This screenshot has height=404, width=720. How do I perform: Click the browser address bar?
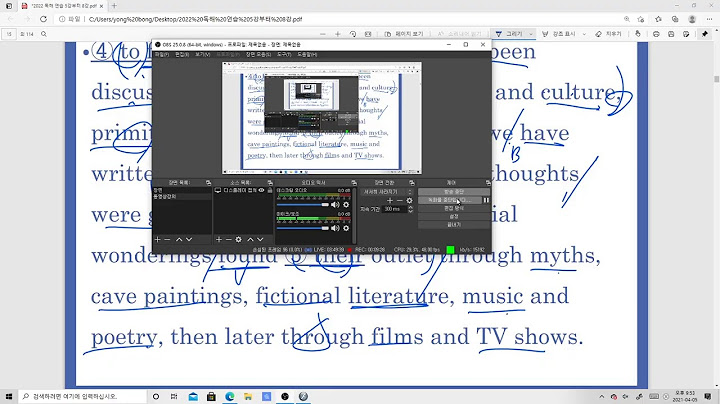[340, 19]
